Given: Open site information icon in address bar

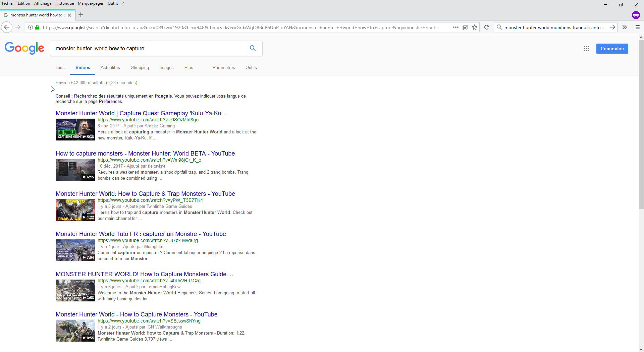Looking at the screenshot, I should coord(31,27).
